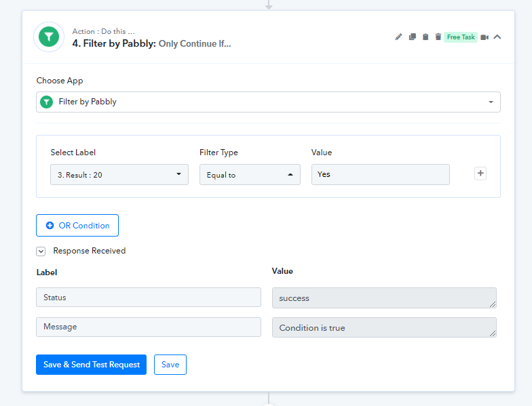Click the step title 4. Filter by Pabbly
This screenshot has width=532, height=406.
[114, 43]
